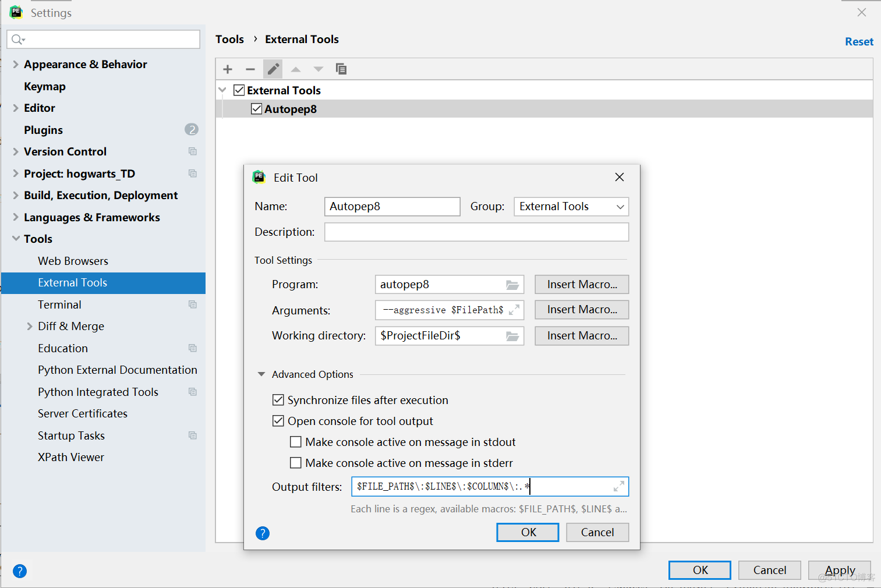Select Web Browsers under Tools

click(73, 261)
